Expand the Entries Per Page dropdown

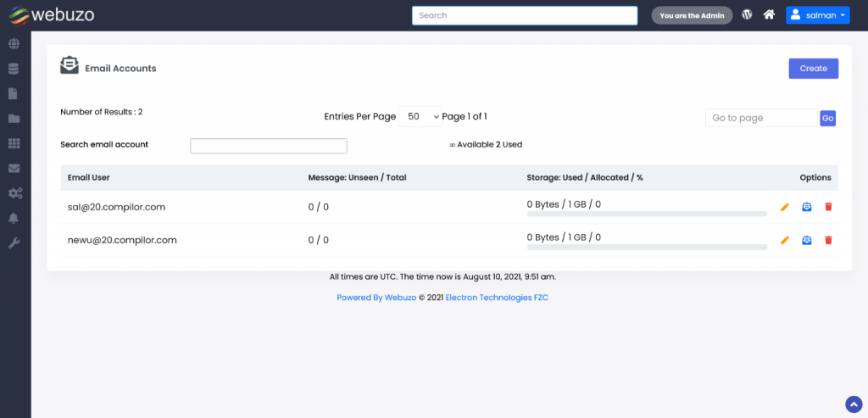click(420, 117)
